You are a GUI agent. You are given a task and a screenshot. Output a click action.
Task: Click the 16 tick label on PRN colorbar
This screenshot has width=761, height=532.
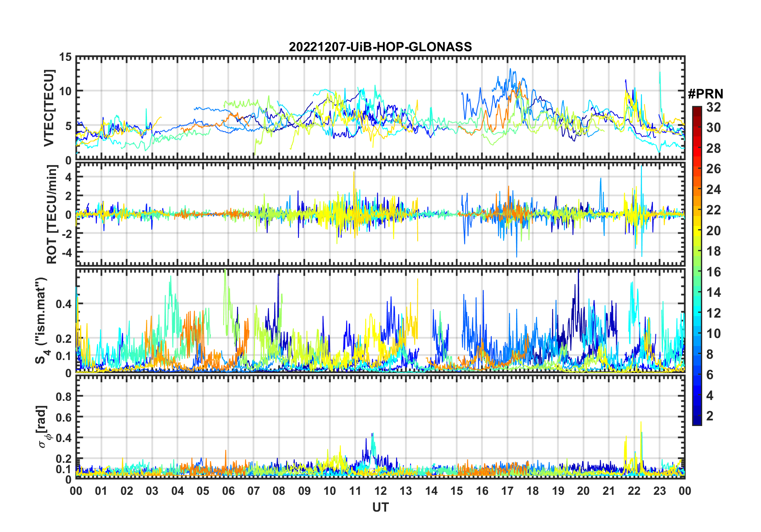pos(713,272)
